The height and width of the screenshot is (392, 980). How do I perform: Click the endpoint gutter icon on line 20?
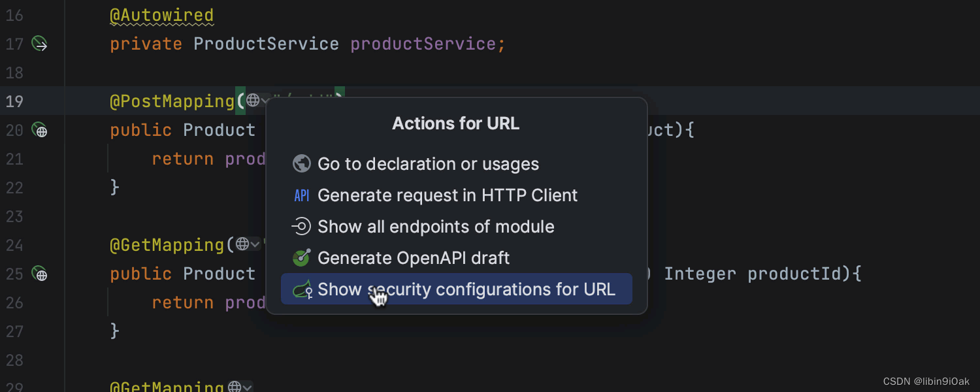click(x=40, y=131)
